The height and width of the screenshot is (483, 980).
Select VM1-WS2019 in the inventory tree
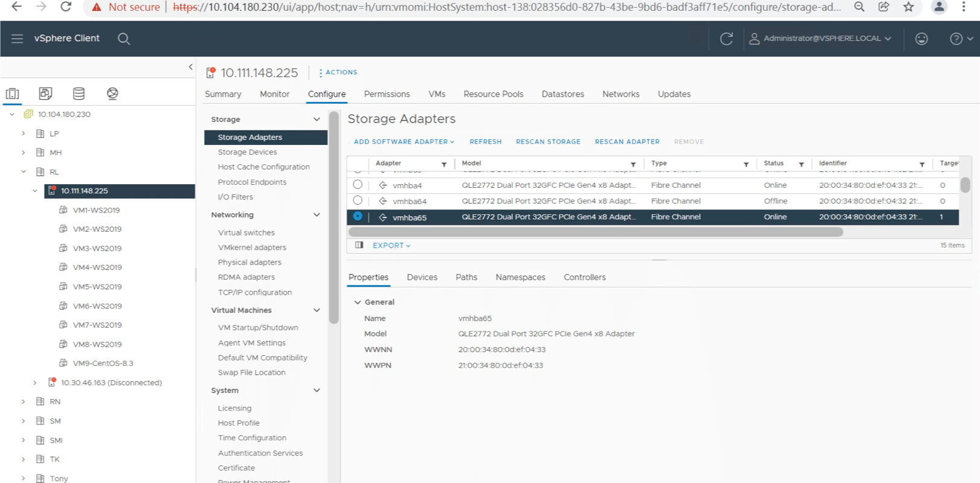97,210
